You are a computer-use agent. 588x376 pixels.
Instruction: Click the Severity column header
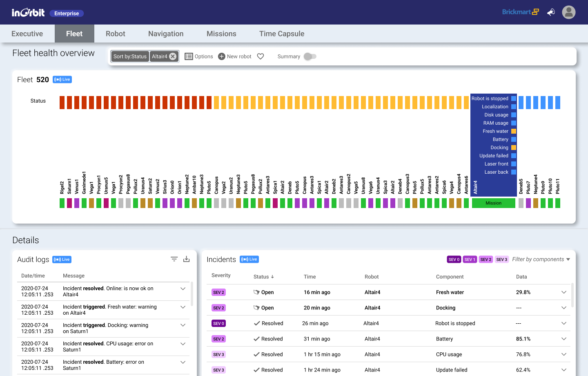coord(221,275)
